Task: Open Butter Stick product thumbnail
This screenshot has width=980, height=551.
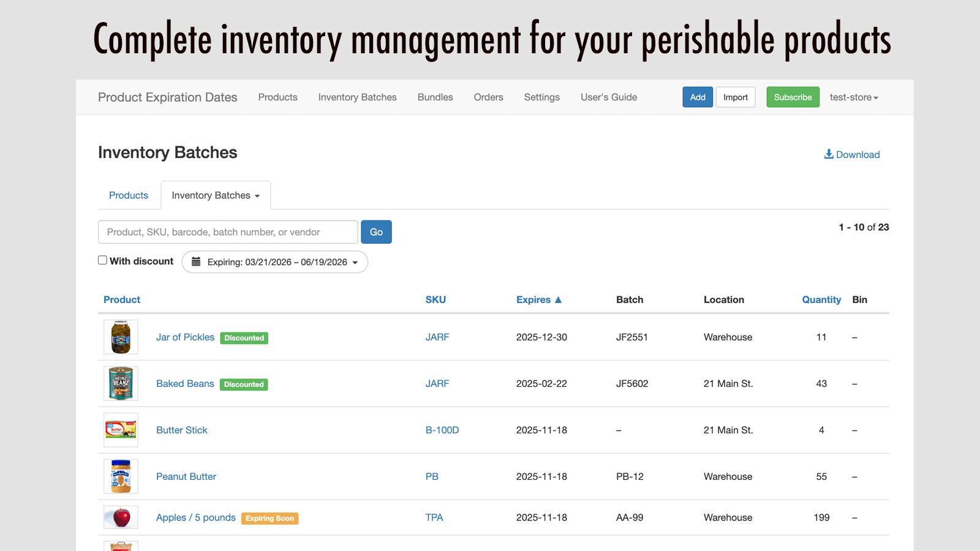Action: [121, 430]
